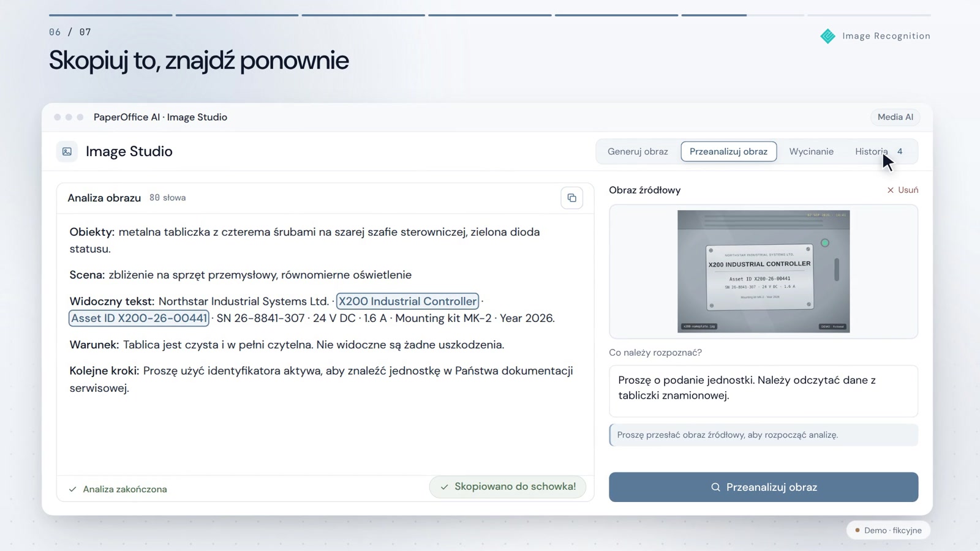Image resolution: width=980 pixels, height=551 pixels.
Task: Click 'Analiza zakończona' status text
Action: coord(125,489)
